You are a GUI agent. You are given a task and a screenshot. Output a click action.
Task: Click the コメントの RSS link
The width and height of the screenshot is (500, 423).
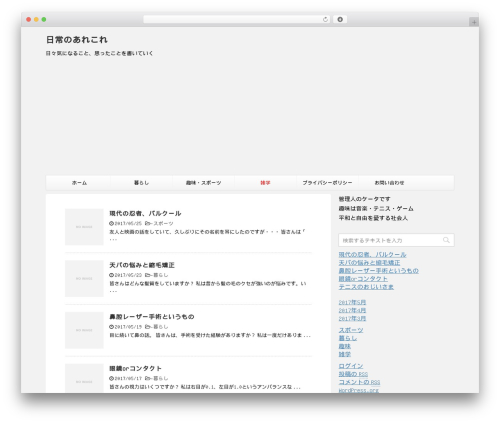(359, 382)
